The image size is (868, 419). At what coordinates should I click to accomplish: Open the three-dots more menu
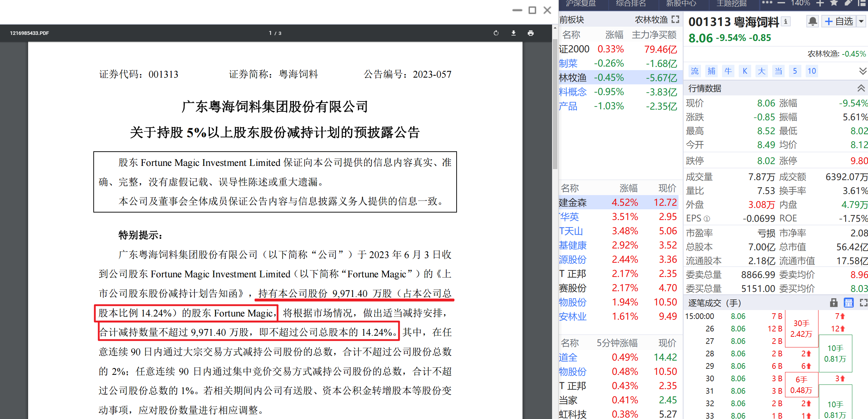point(767,2)
